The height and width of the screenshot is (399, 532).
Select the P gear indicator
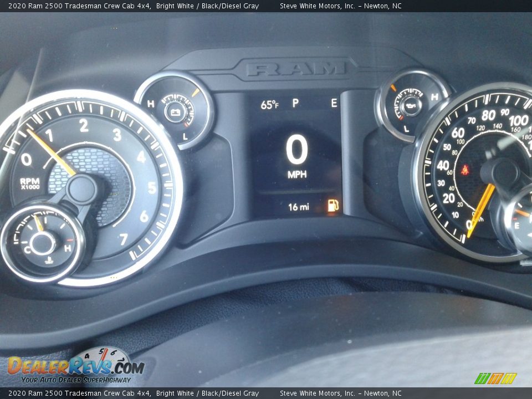[x=295, y=103]
